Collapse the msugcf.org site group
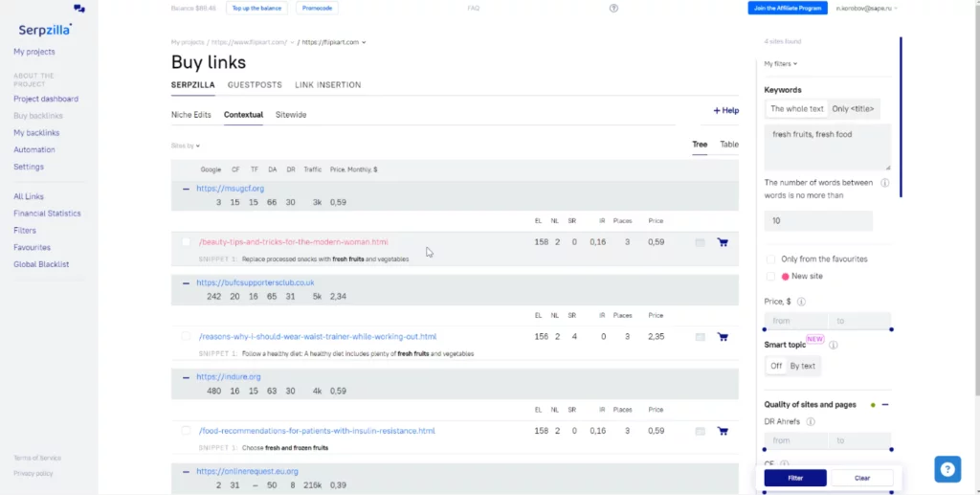This screenshot has height=495, width=980. [186, 188]
